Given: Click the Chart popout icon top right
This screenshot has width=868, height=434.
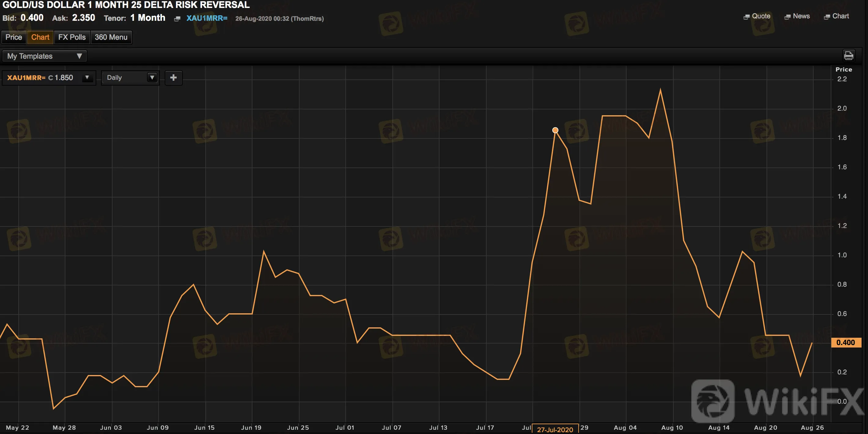Looking at the screenshot, I should (x=826, y=17).
